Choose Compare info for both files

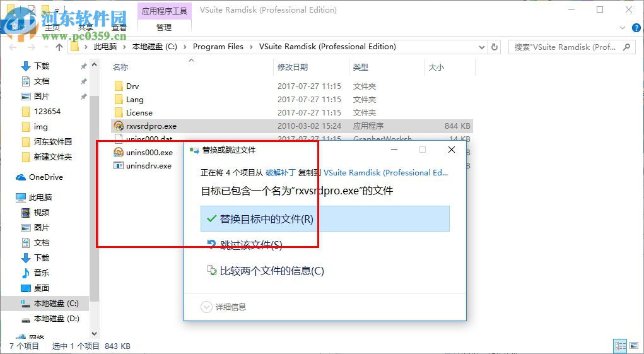266,271
